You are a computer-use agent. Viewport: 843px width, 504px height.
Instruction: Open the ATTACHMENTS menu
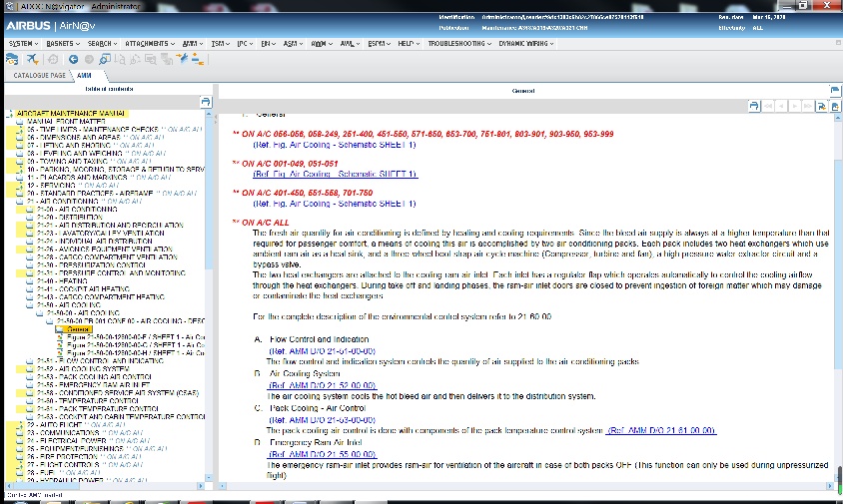[x=150, y=44]
